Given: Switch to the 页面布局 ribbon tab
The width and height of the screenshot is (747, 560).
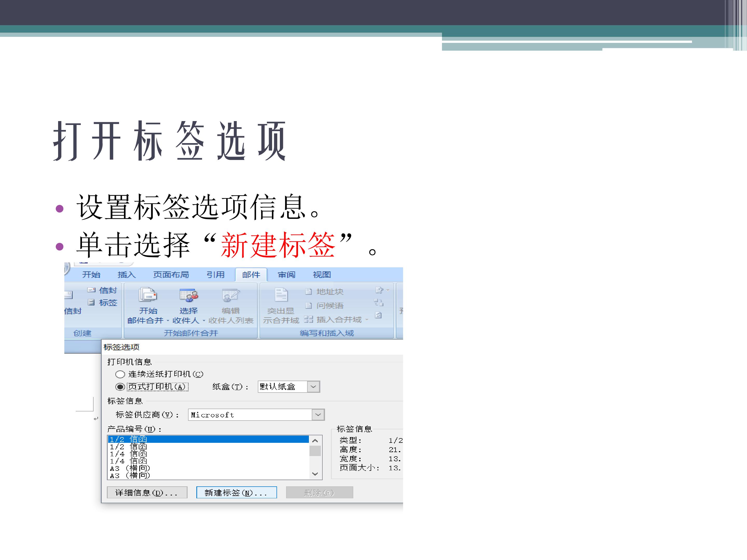Looking at the screenshot, I should pyautogui.click(x=171, y=275).
